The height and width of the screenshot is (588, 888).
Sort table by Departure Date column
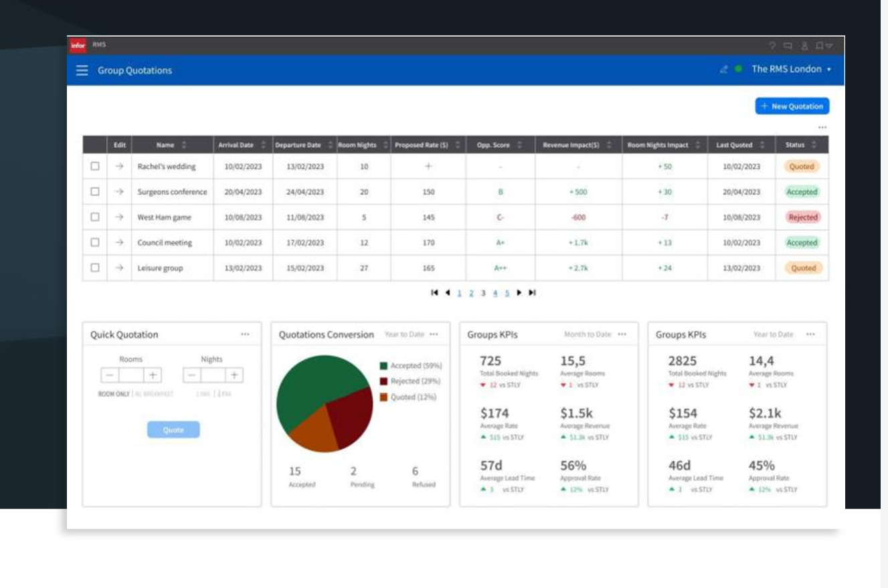[330, 145]
